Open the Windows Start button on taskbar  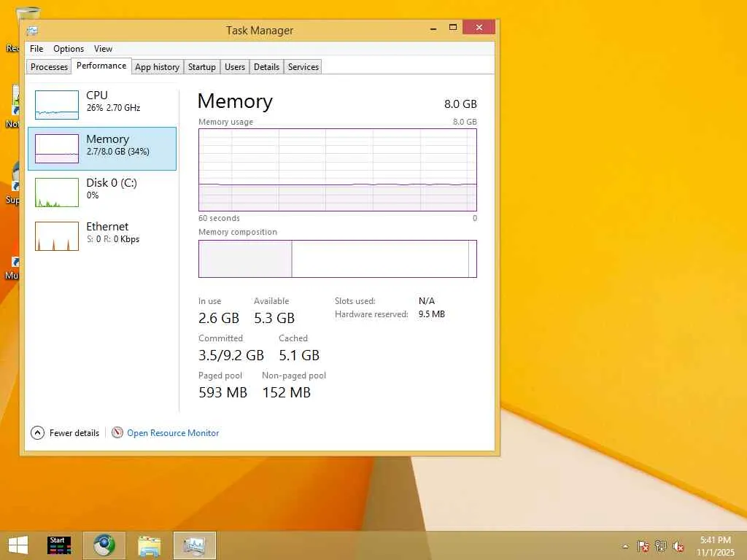click(x=18, y=545)
